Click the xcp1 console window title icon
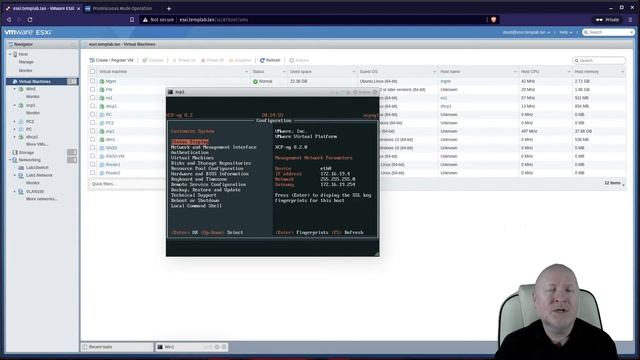Screen dimensions: 640x360 coord(170,92)
